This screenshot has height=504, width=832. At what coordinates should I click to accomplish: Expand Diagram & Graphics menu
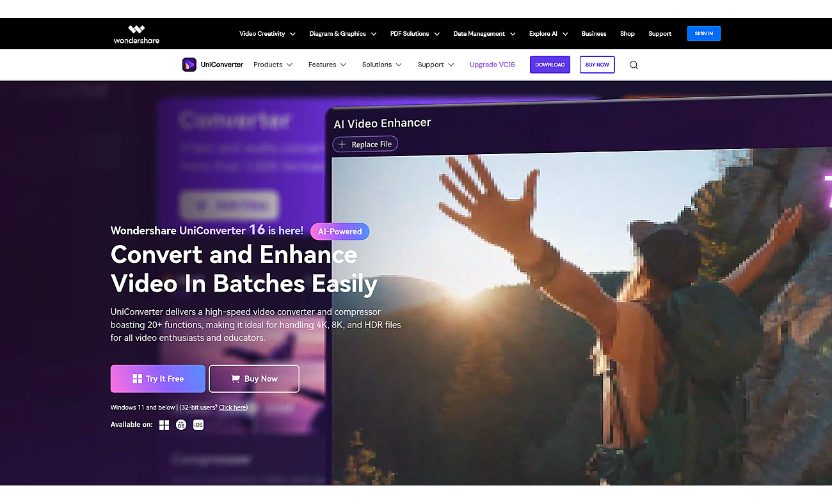pos(342,34)
